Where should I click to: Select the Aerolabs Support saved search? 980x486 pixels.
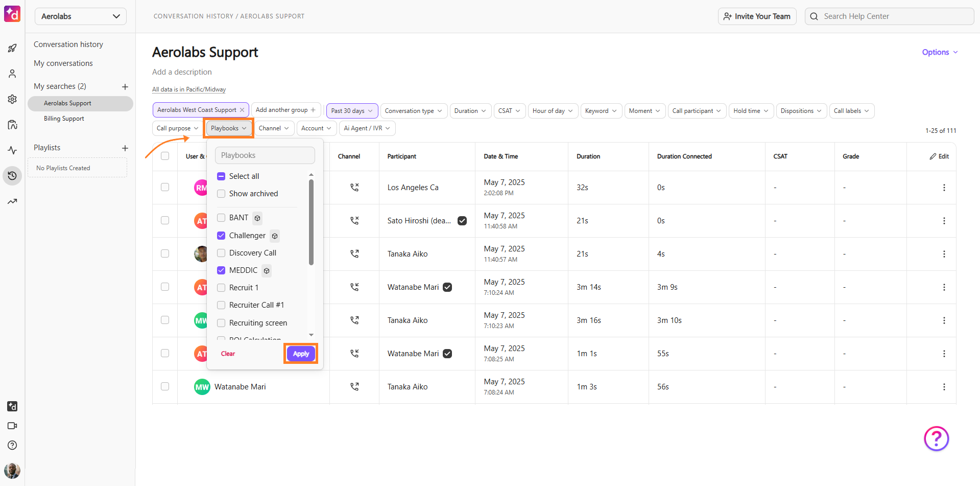80,103
